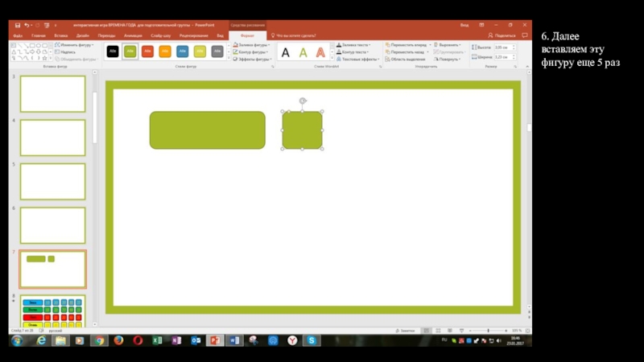
Task: Select slide 5 thumbnail
Action: coord(53,182)
